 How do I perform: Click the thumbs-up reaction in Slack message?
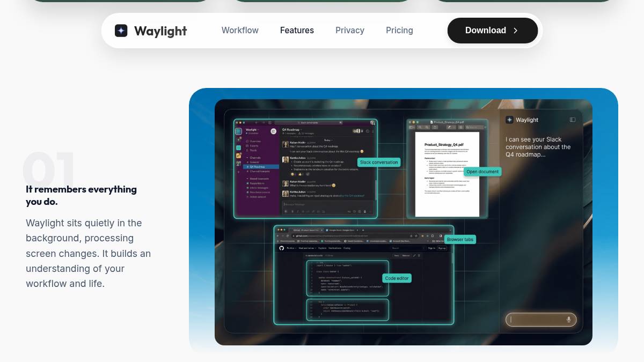(301, 174)
